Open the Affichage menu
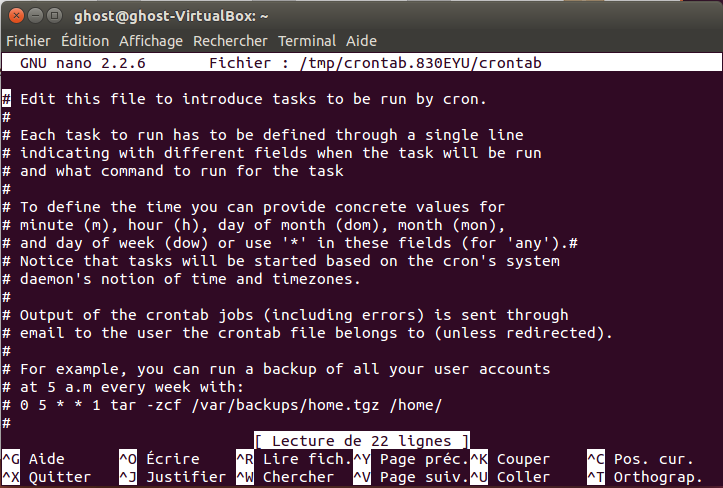 [151, 41]
